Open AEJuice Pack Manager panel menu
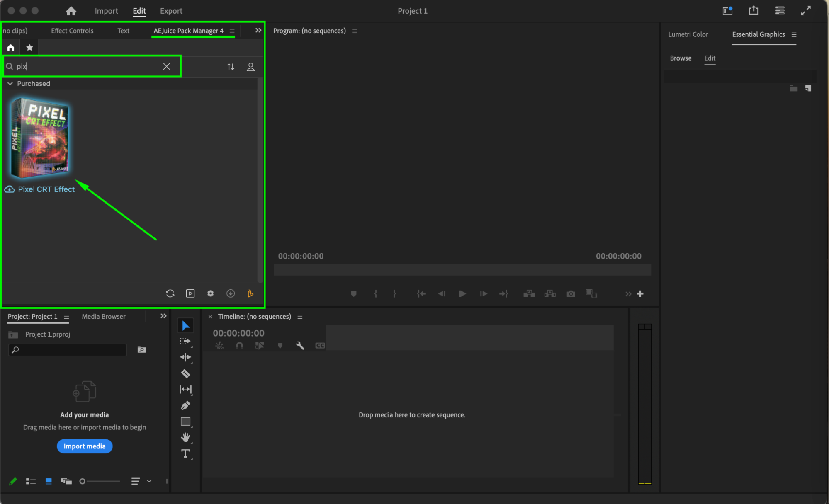 pos(232,31)
